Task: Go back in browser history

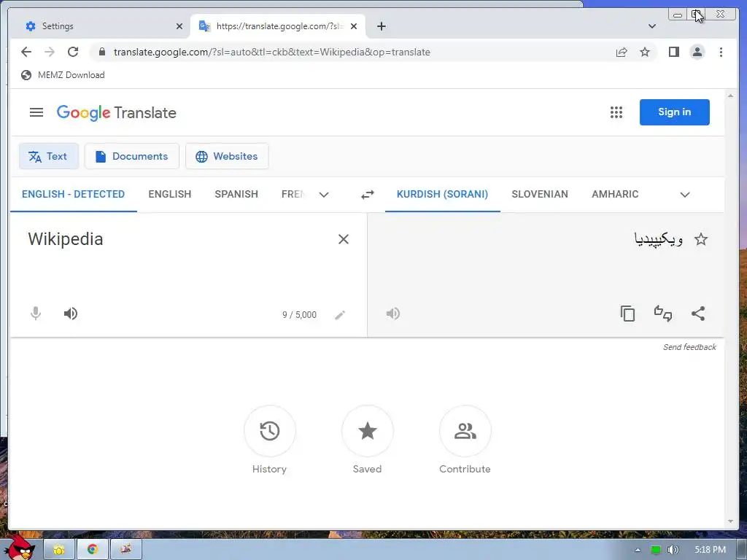Action: coord(26,52)
